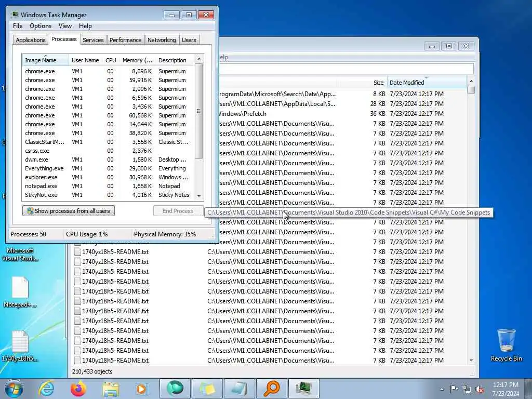Select chrome.exe process using 8,096 K
Screen dimensions: 532x399
[109, 71]
